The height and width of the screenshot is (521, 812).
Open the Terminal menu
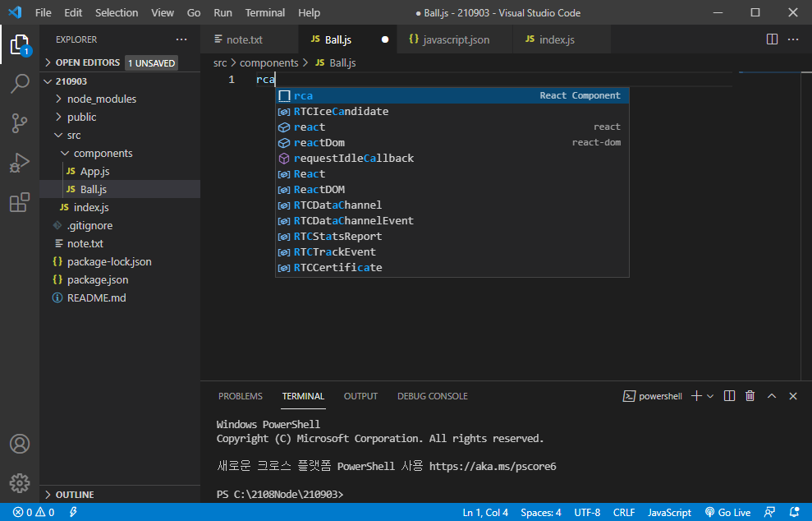[x=264, y=12]
